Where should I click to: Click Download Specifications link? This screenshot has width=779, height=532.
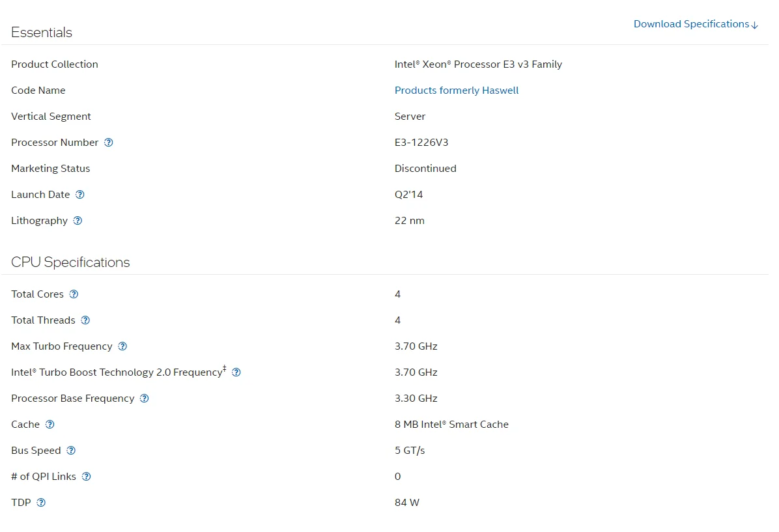[696, 24]
